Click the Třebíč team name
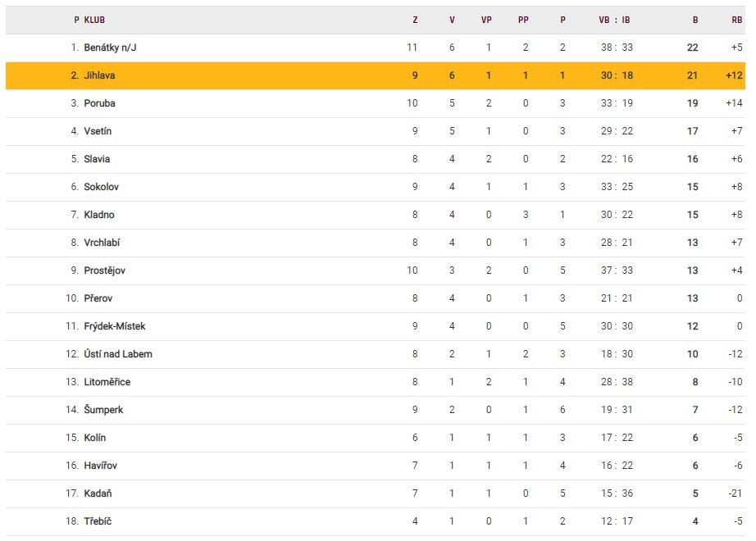The height and width of the screenshot is (541, 756). click(x=98, y=521)
